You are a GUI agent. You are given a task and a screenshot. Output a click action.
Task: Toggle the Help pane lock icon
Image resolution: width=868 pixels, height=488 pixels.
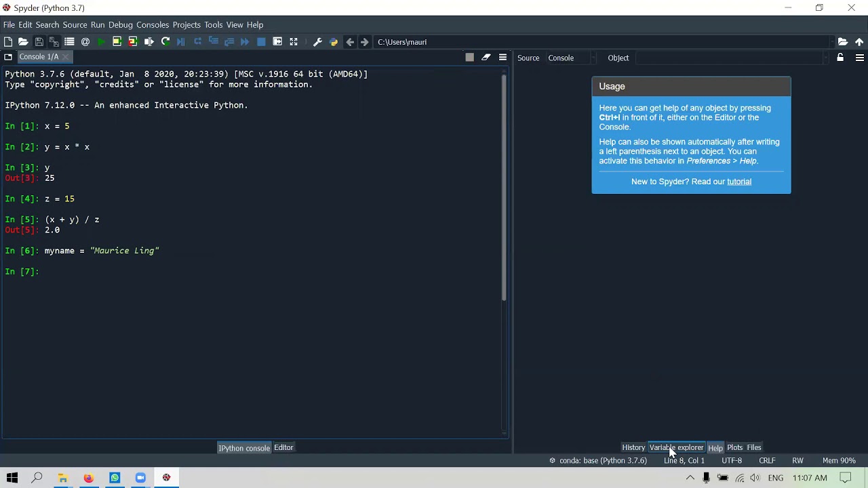point(840,58)
